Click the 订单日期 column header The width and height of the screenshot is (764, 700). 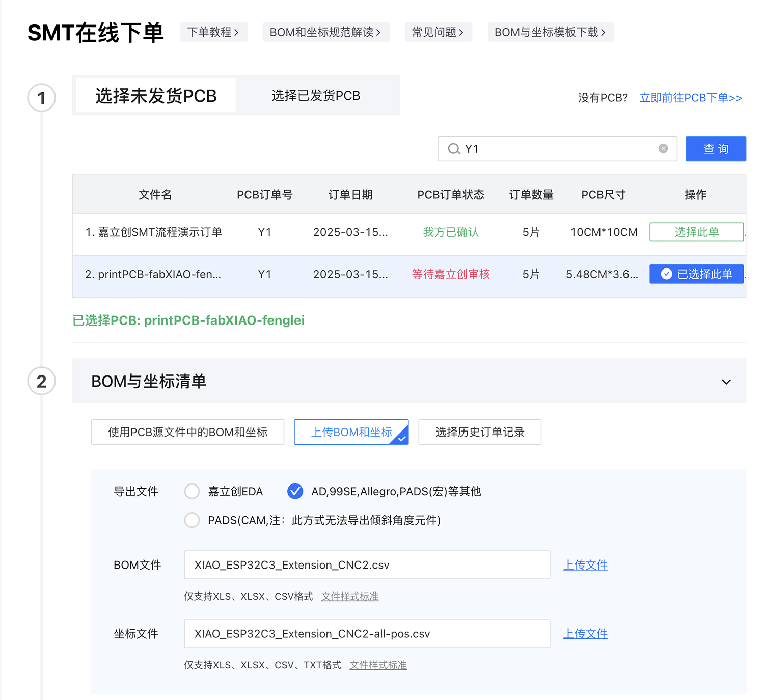350,195
